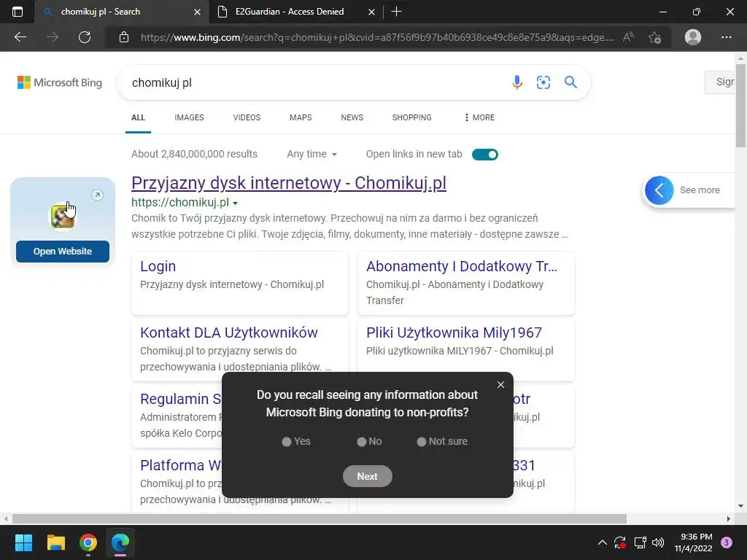Close the chomikuj pl - Search tab
Screen dimensions: 747x560
[x=197, y=12]
